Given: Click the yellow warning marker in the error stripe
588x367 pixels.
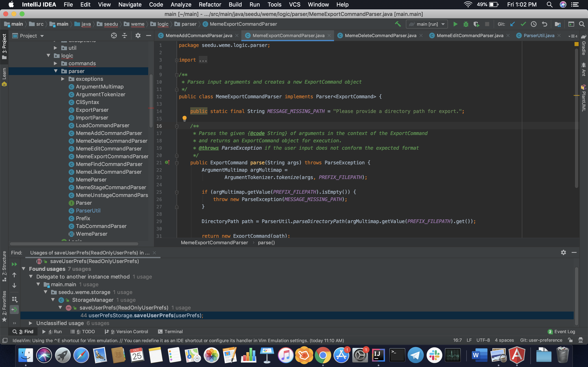Looking at the screenshot, I should 576,96.
